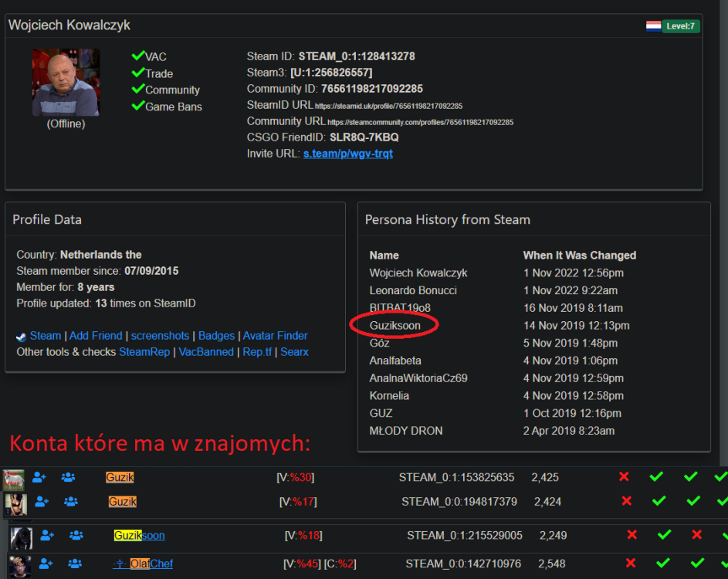The width and height of the screenshot is (728, 579).
Task: Click the Netherlands flag icon
Action: coord(653,26)
